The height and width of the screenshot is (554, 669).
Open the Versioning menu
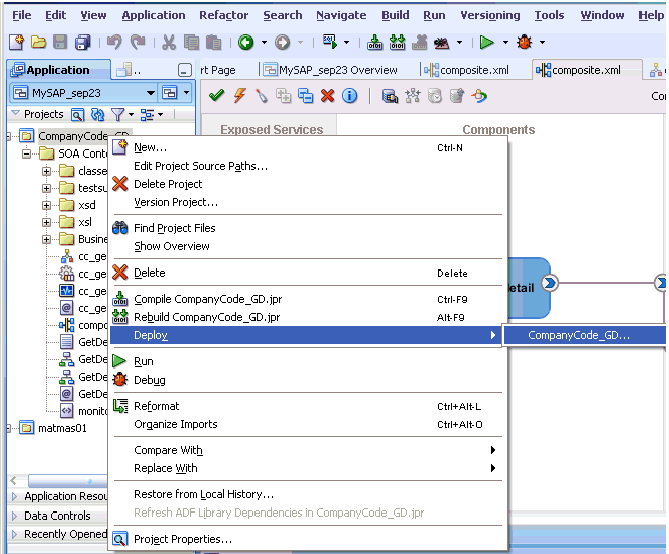490,15
